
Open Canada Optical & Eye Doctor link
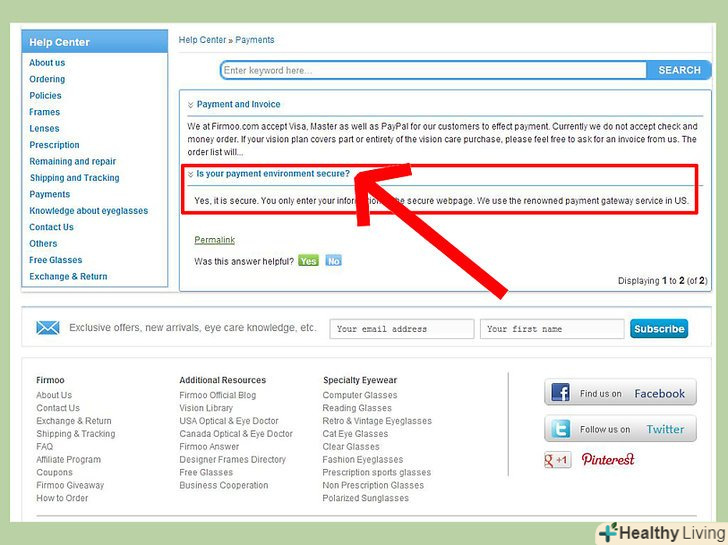click(236, 434)
